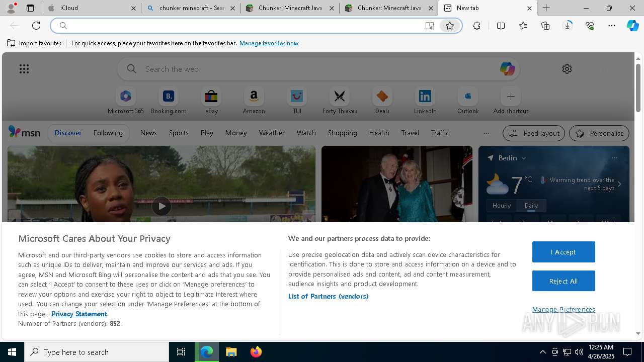Image resolution: width=644 pixels, height=362 pixels.
Task: Open a new browser tab
Action: pyautogui.click(x=546, y=8)
